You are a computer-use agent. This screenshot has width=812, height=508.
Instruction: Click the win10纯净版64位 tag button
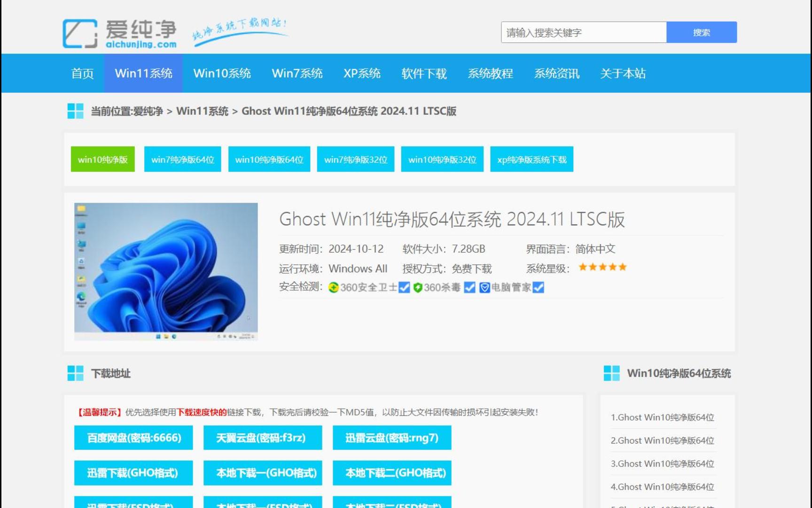pos(269,159)
